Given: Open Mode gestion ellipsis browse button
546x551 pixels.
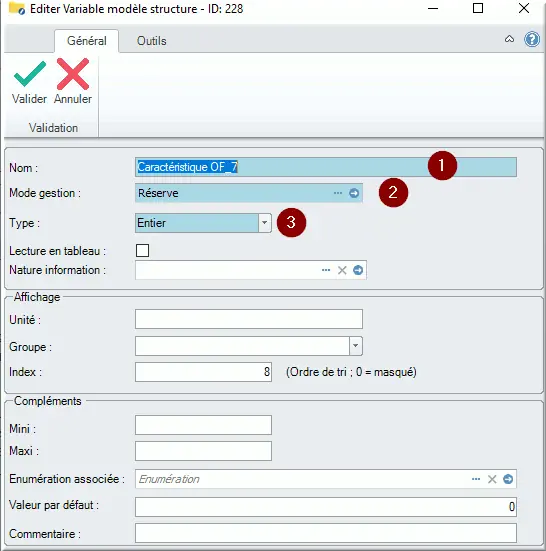Looking at the screenshot, I should tap(338, 193).
